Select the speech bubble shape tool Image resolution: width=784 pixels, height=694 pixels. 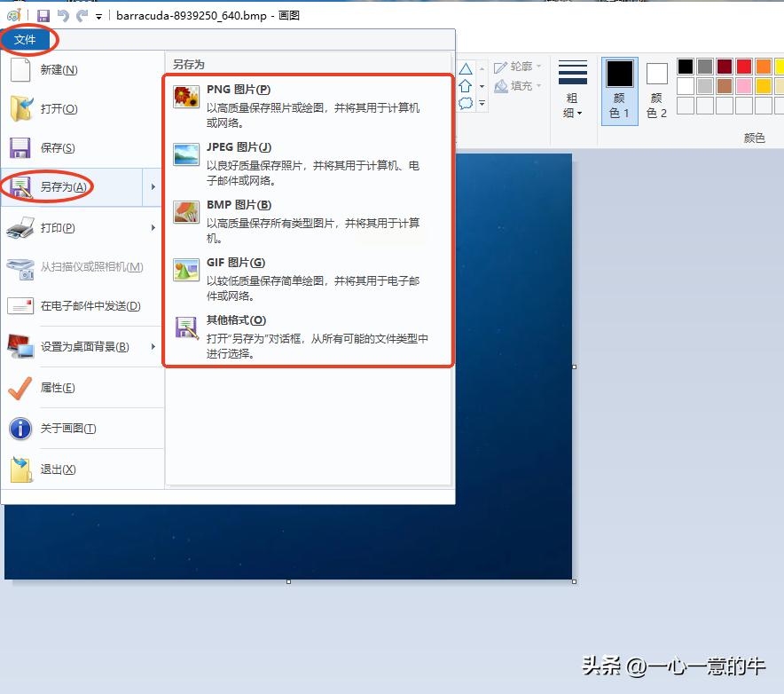[x=466, y=104]
